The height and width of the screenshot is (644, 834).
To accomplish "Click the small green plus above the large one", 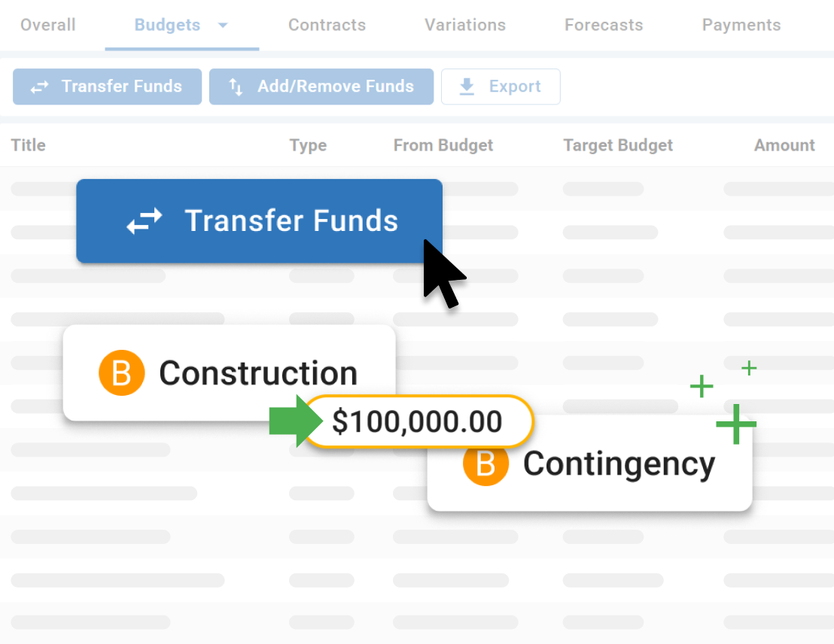I will click(x=748, y=368).
